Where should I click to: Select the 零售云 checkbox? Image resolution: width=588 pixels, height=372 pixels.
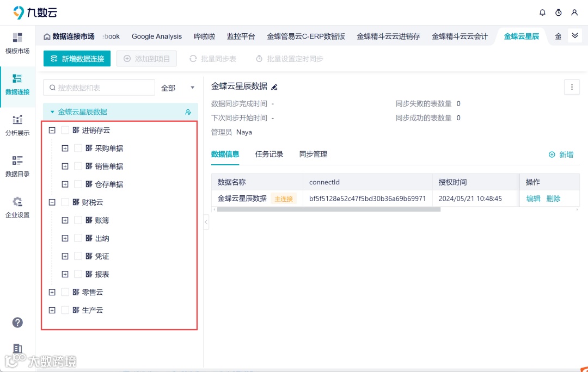click(64, 292)
